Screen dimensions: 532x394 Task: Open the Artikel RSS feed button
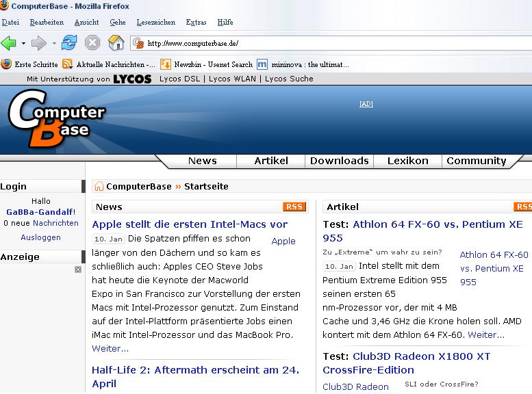click(523, 207)
